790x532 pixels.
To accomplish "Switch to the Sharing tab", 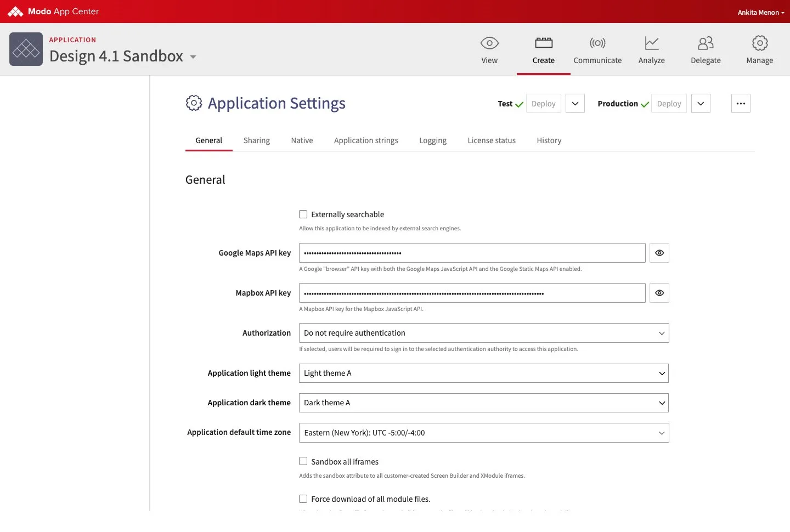I will pos(257,140).
